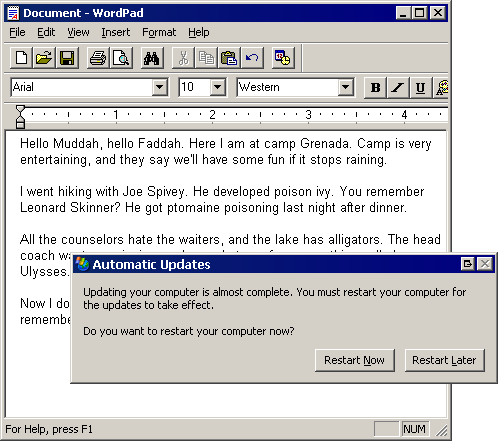
Task: Click the Print icon
Action: [98, 58]
